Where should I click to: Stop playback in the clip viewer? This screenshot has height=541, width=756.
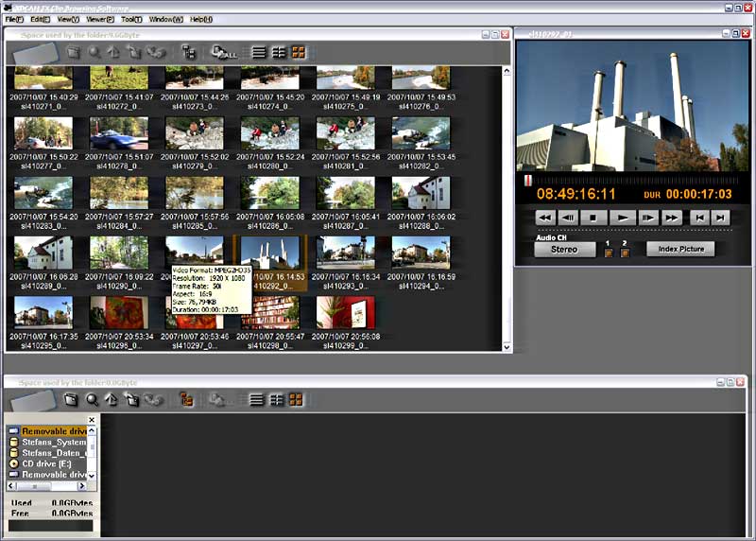[594, 218]
